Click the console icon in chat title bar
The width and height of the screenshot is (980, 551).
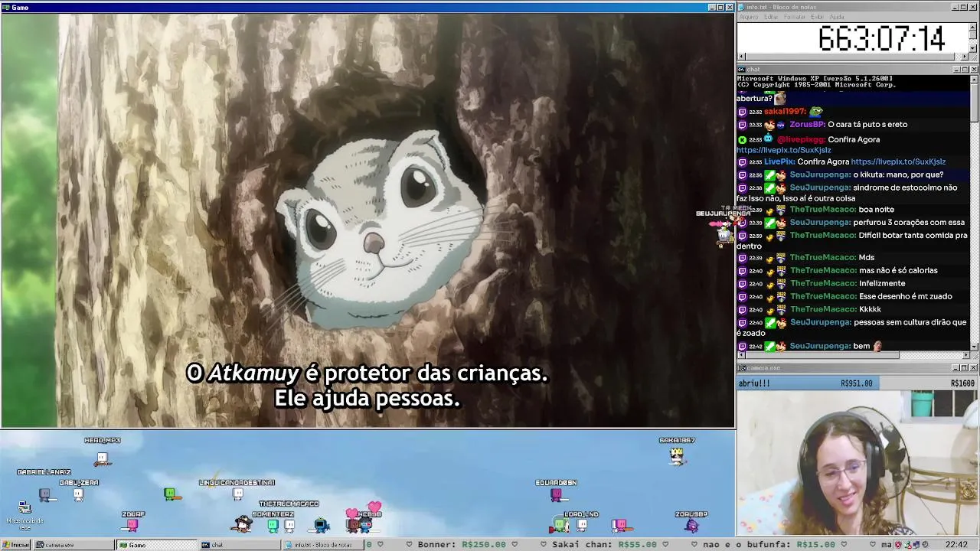[741, 70]
